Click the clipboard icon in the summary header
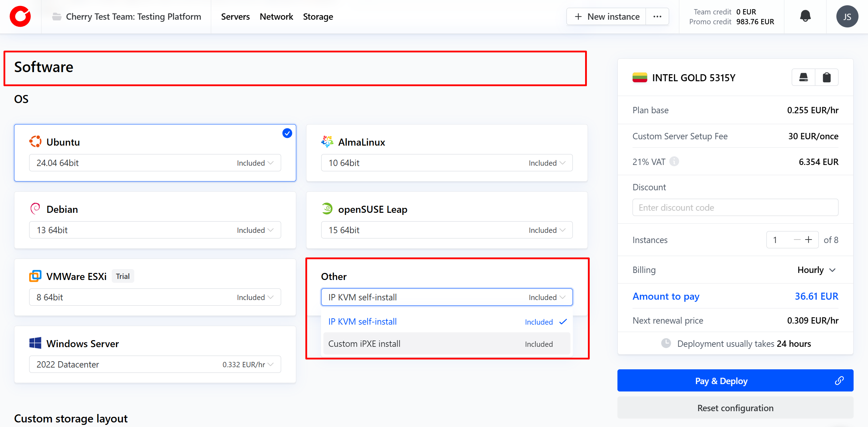The image size is (868, 427). point(827,77)
